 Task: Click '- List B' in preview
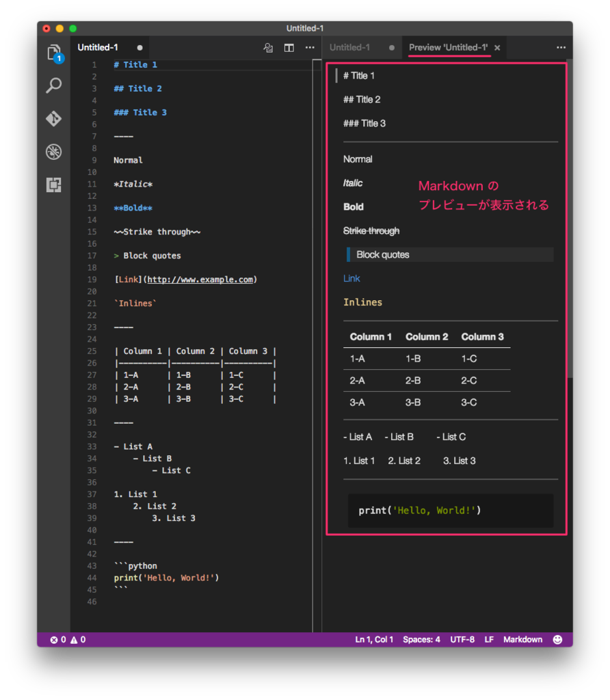pyautogui.click(x=399, y=437)
